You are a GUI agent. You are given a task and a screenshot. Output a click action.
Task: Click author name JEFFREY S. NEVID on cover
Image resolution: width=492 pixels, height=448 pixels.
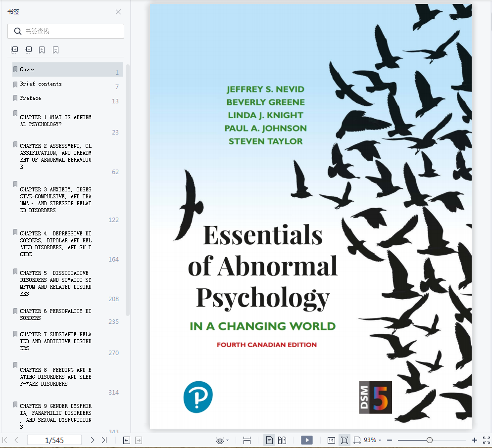pos(265,90)
